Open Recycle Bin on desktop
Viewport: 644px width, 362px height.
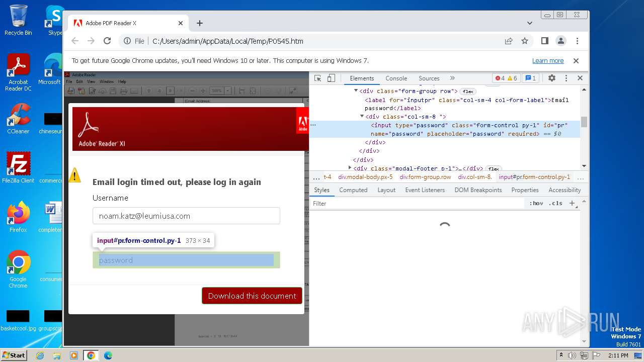click(x=18, y=20)
